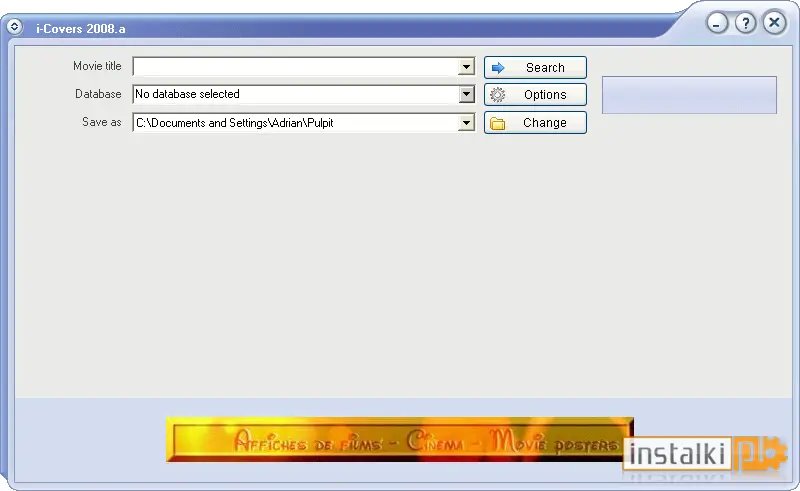Expand the Save as dropdown arrow

coord(466,122)
